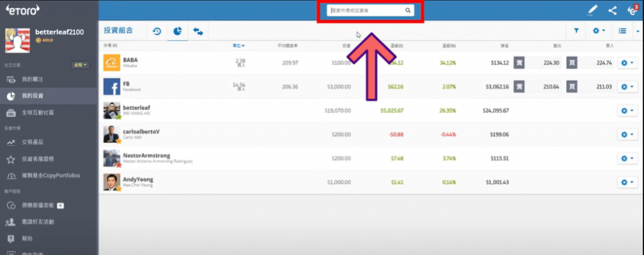The height and width of the screenshot is (255, 644).
Task: Click the invite friends people icon
Action: coord(11,222)
